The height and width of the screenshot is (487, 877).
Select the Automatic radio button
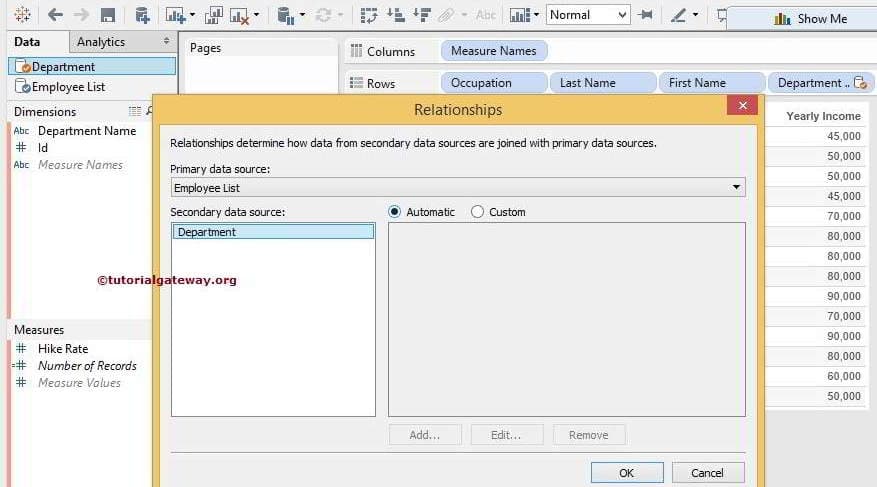[394, 212]
